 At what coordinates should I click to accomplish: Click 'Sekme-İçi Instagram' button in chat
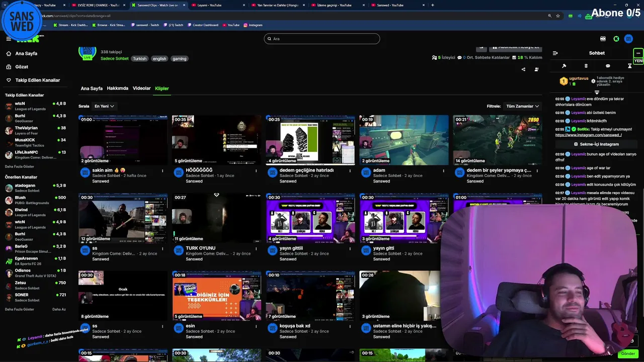596,144
